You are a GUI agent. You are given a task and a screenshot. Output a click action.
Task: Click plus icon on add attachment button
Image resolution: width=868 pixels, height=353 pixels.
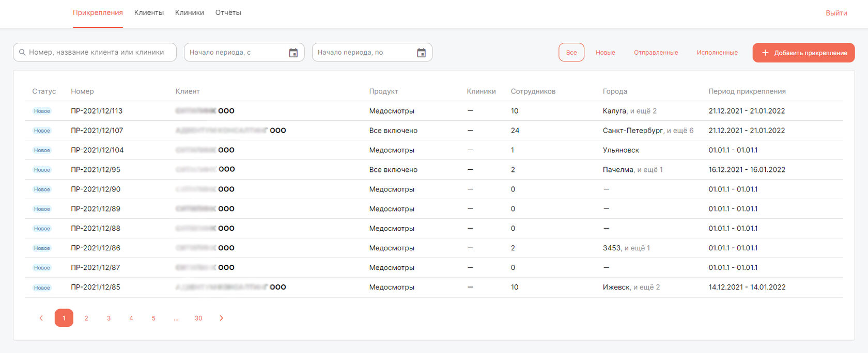(x=765, y=53)
